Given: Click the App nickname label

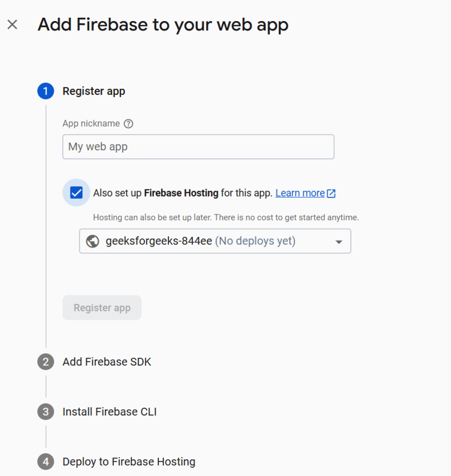Looking at the screenshot, I should pos(91,124).
